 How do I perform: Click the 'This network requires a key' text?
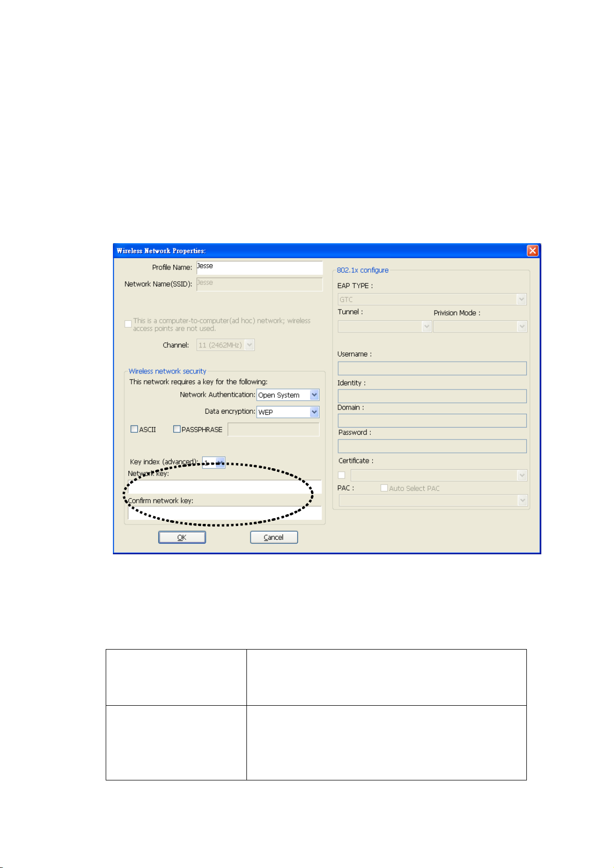tap(198, 382)
